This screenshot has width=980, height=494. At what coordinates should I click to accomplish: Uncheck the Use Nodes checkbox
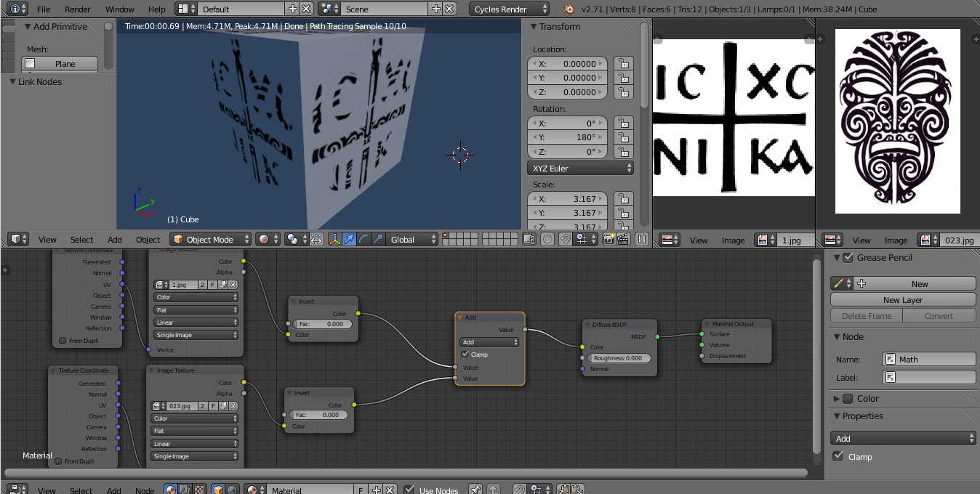[x=410, y=490]
